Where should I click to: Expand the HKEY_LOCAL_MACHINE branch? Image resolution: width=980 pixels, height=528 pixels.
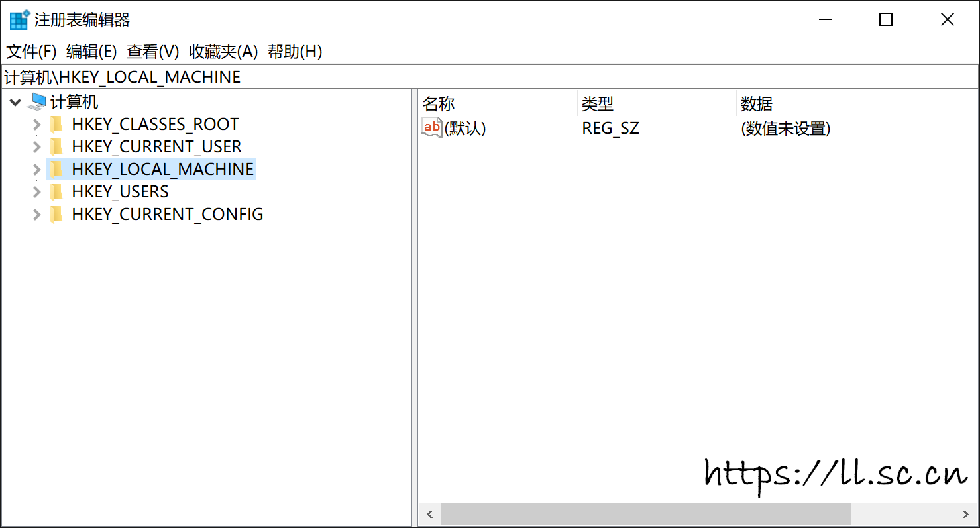(x=37, y=170)
